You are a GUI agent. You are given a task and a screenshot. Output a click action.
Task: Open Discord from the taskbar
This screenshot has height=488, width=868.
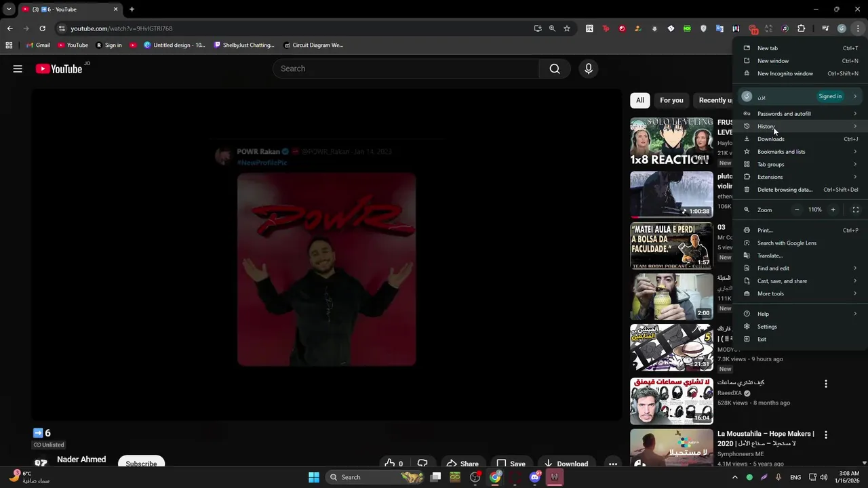pyautogui.click(x=534, y=477)
